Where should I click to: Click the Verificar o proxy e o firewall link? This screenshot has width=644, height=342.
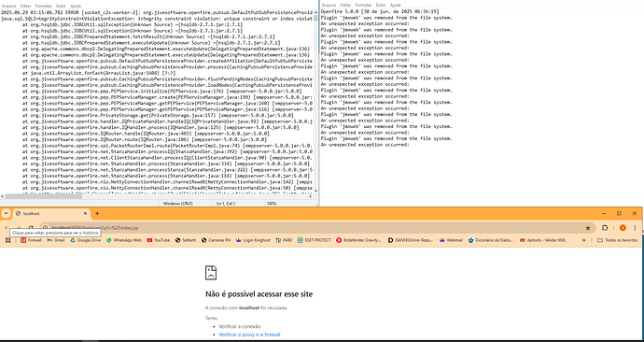coord(249,335)
